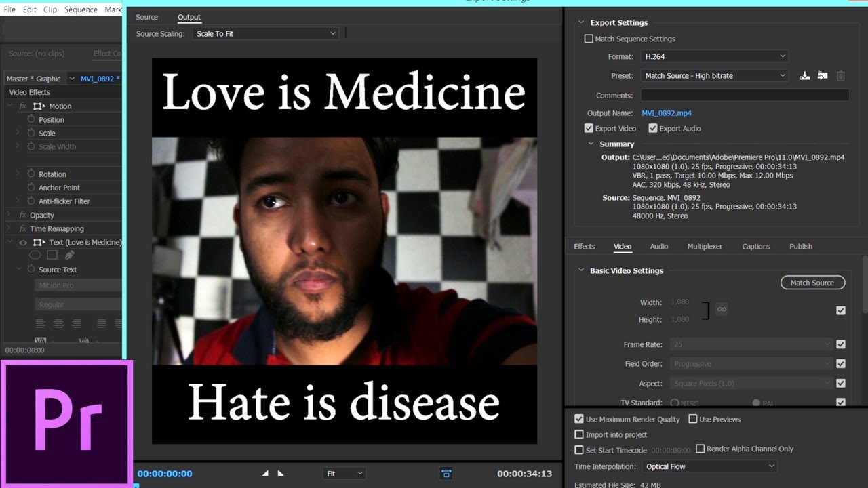Uncheck the Export Audio checkbox
The height and width of the screenshot is (488, 868).
(653, 128)
